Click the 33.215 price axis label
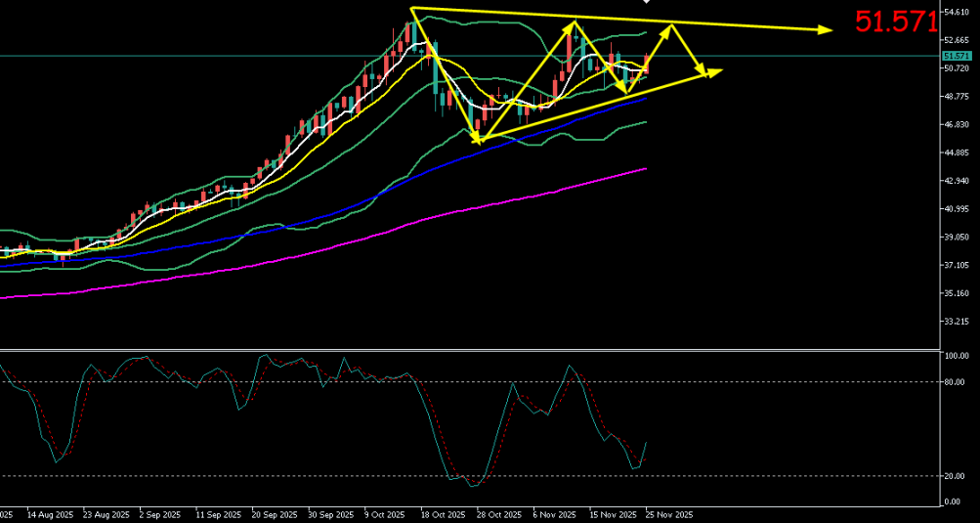 point(955,322)
